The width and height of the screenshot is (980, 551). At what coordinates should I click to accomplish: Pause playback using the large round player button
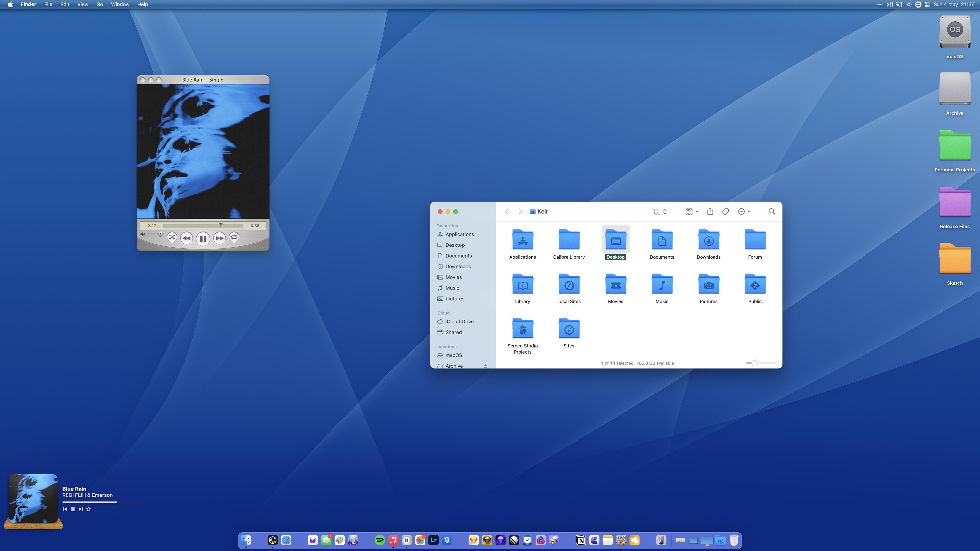pyautogui.click(x=203, y=239)
